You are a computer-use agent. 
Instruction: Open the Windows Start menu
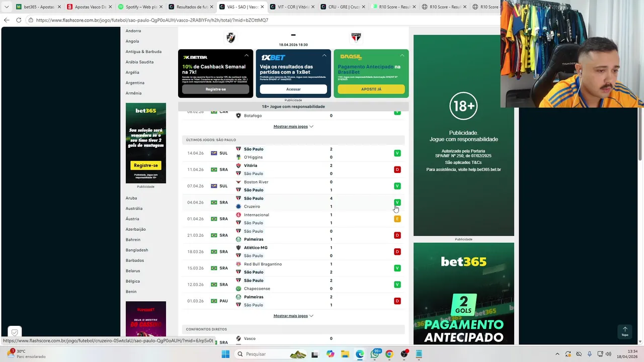225,354
